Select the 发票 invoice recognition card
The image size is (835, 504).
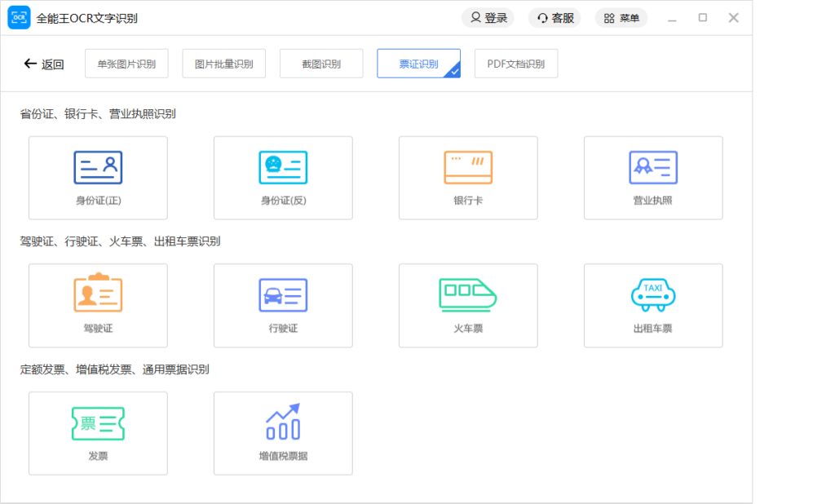pos(98,433)
